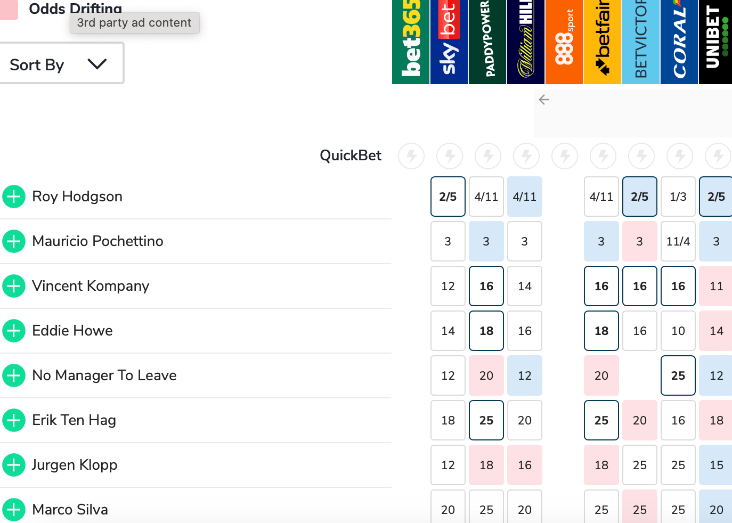Choose the 11/4 odds for Mauricio Pochettino
The height and width of the screenshot is (523, 732).
pos(678,242)
